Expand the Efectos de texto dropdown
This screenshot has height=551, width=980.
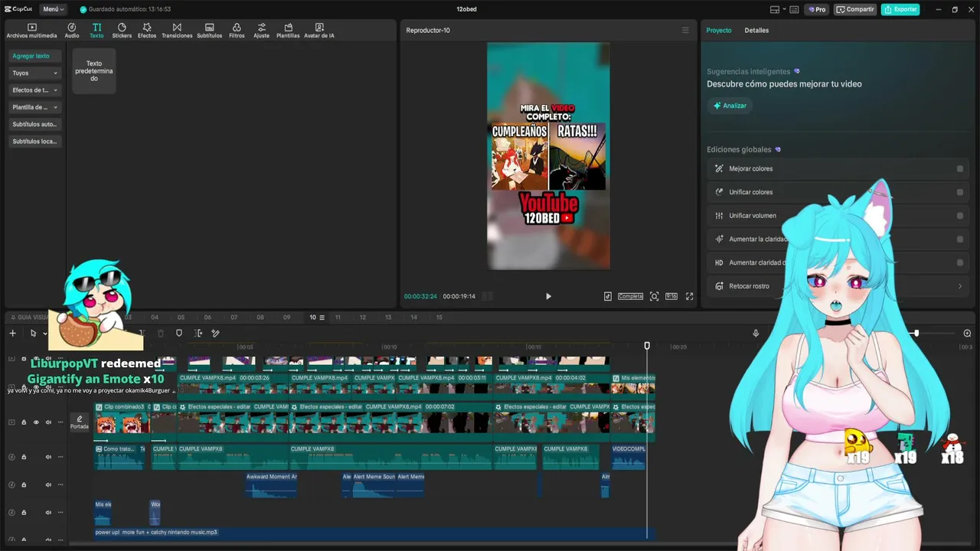click(34, 90)
